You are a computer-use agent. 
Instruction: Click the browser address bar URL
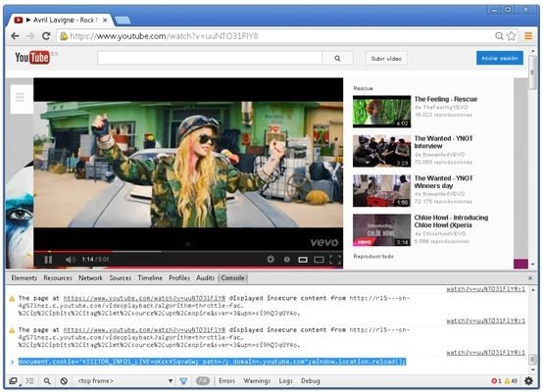(x=164, y=36)
